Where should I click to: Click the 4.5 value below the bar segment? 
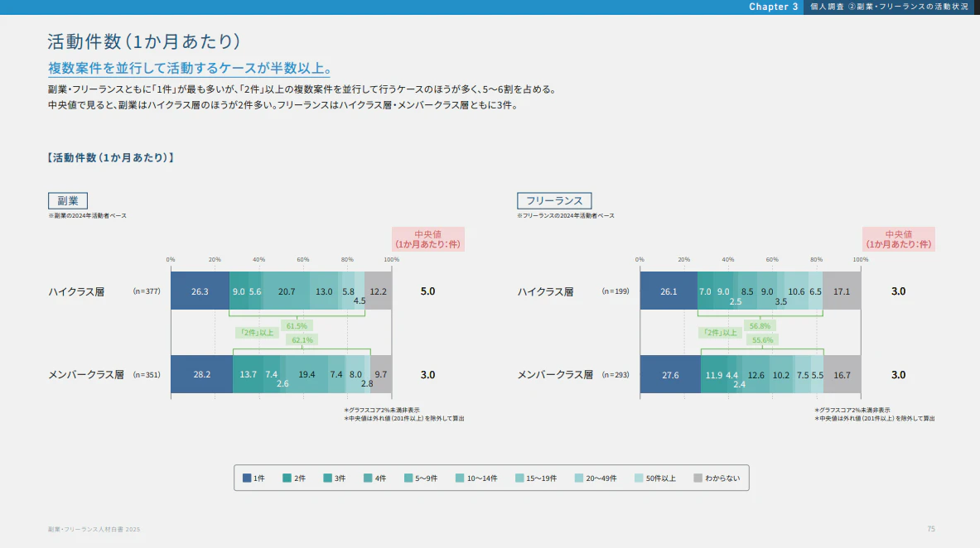360,301
